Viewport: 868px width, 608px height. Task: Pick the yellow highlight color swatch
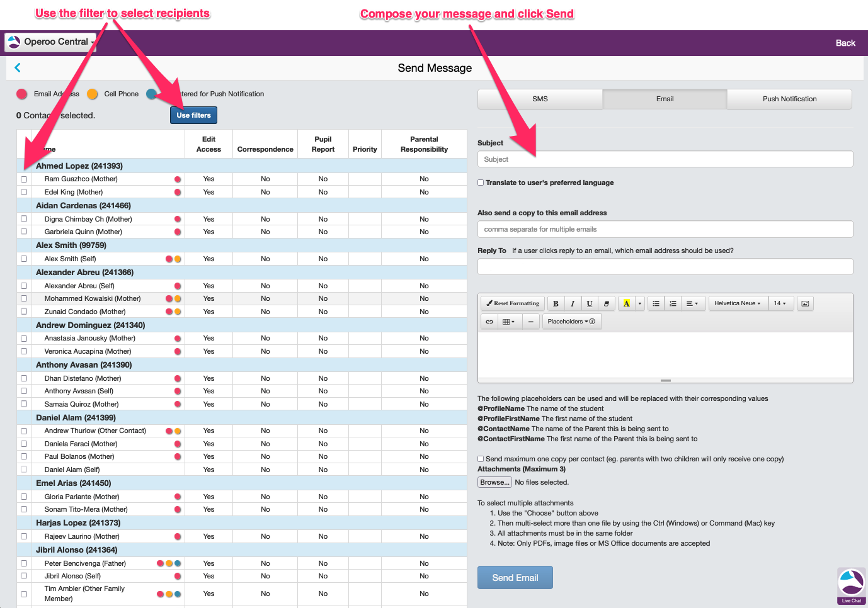point(626,303)
